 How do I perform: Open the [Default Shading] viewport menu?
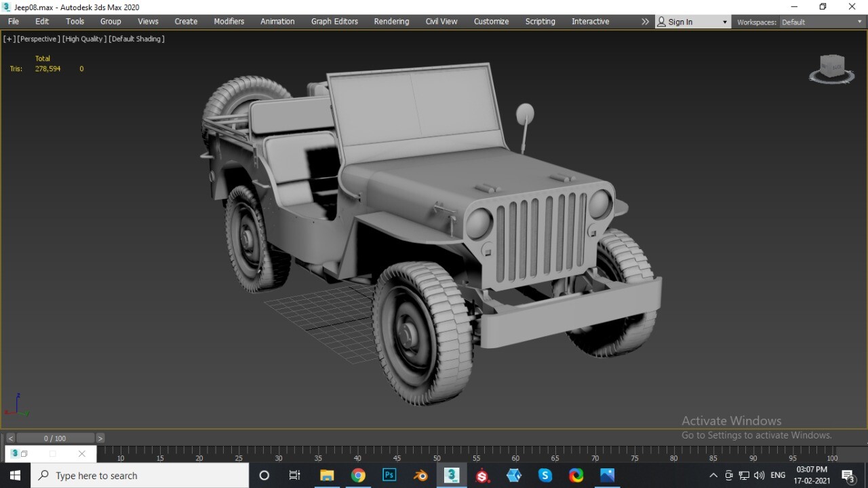pos(136,39)
